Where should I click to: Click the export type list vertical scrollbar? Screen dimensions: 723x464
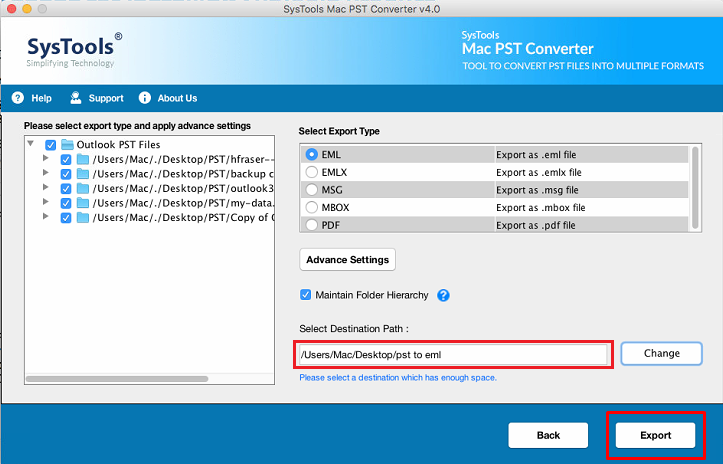pos(695,188)
